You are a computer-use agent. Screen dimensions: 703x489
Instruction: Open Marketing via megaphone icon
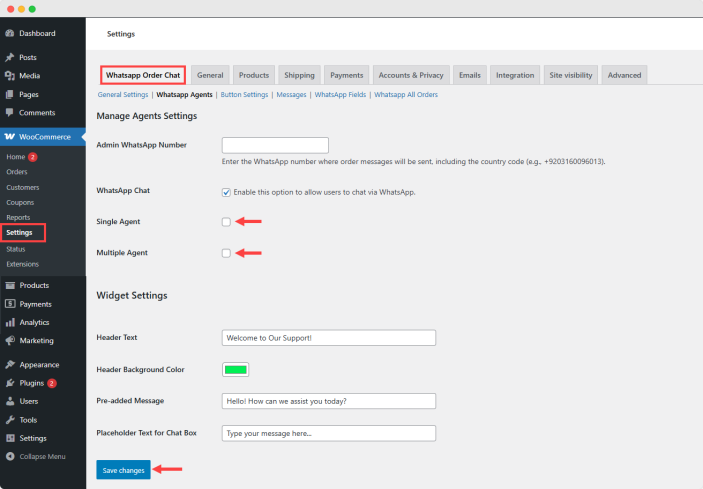(x=10, y=340)
